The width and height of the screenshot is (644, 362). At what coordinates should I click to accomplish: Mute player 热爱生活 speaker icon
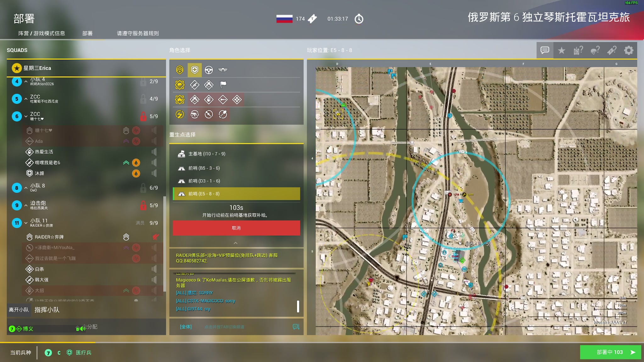click(154, 152)
